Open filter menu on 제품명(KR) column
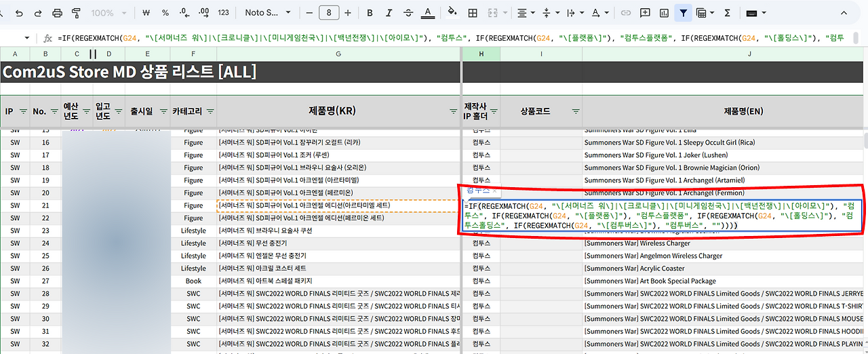The width and height of the screenshot is (868, 354). 453,111
